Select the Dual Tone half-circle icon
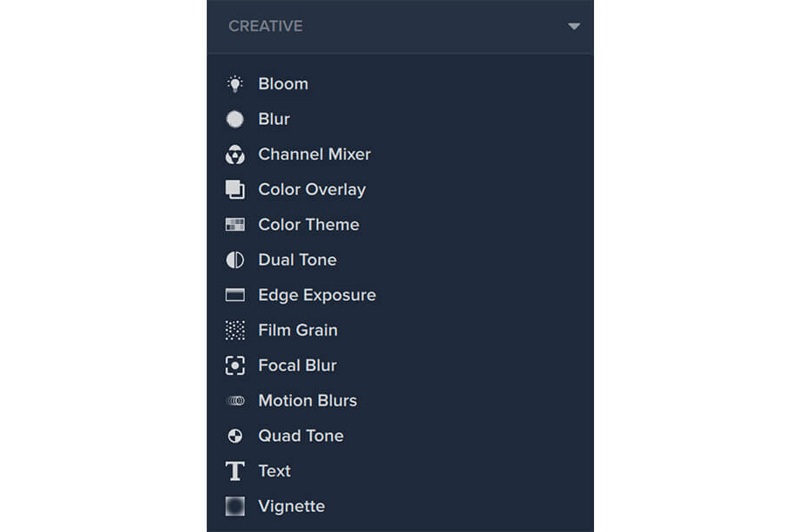This screenshot has width=799, height=532. click(234, 260)
